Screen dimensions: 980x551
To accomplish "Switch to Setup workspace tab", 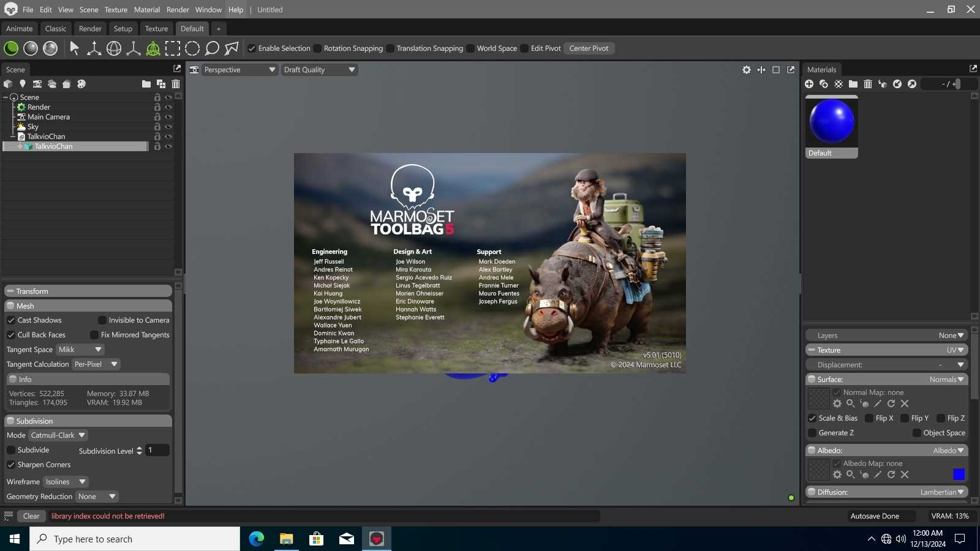I will tap(123, 29).
